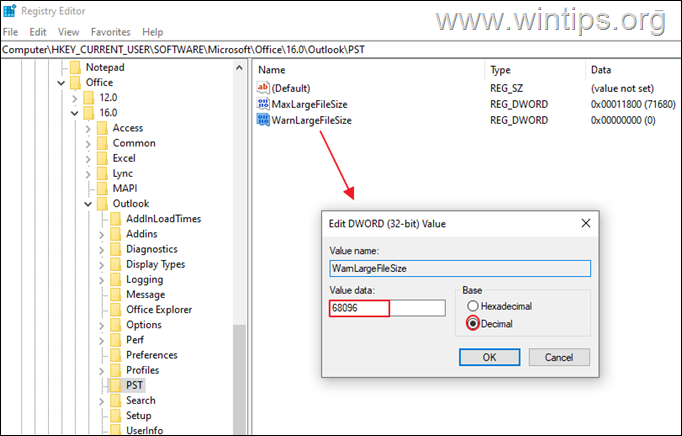Open the Favorites menu
Viewport: 682px width, 436px height.
point(110,32)
